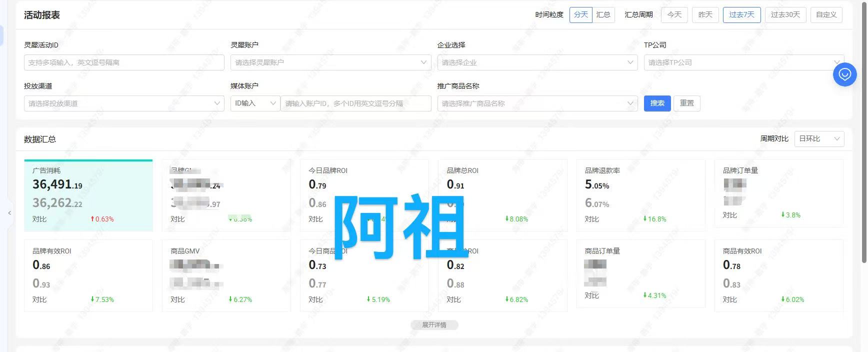
Task: Click the blue floating assistant chat icon
Action: [x=844, y=74]
